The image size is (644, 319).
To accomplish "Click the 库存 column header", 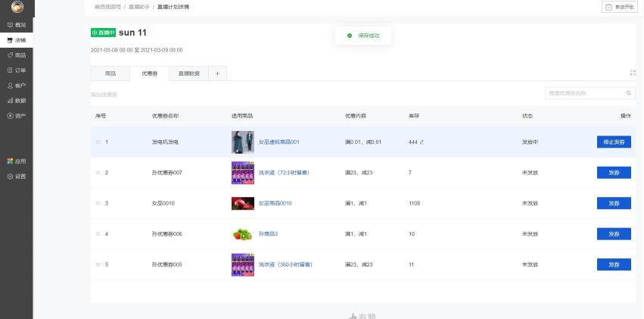I will coord(414,116).
